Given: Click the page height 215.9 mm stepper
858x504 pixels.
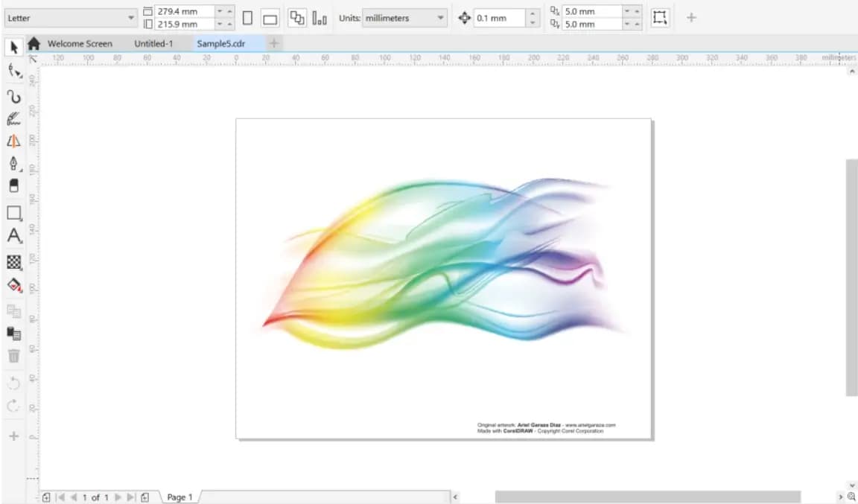Looking at the screenshot, I should tap(224, 24).
